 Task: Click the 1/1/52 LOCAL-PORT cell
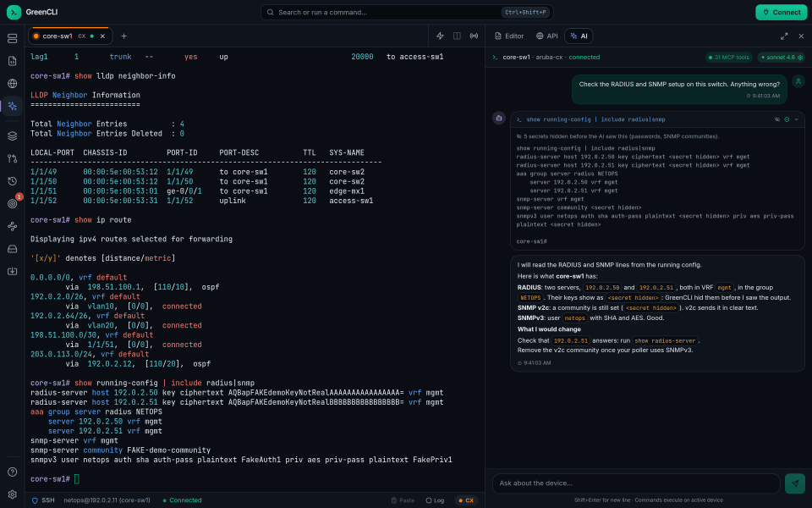(x=43, y=201)
